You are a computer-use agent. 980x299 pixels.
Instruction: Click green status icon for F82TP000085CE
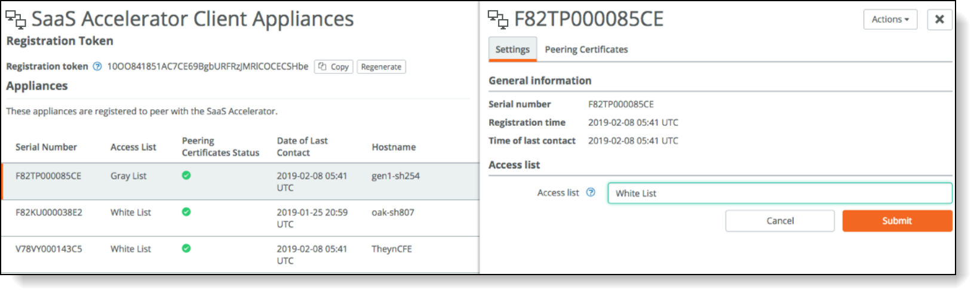pos(186,175)
